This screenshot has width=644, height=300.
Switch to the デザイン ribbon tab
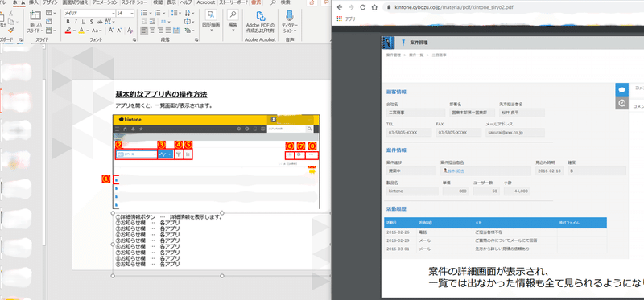pyautogui.click(x=50, y=2)
